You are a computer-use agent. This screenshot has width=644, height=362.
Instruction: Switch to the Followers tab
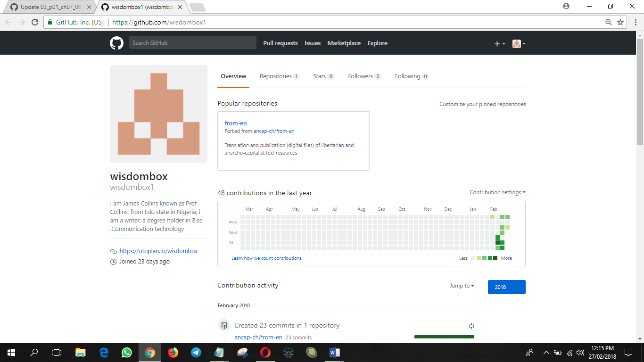[x=364, y=76]
